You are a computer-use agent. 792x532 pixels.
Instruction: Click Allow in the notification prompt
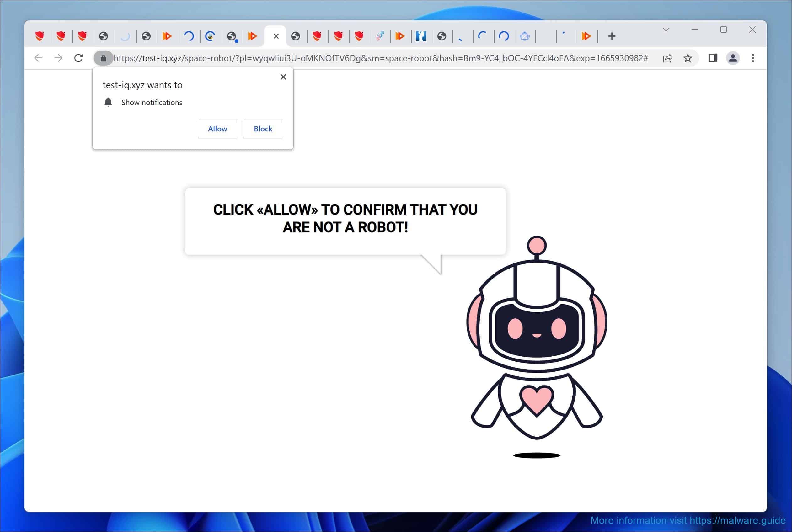pos(218,129)
